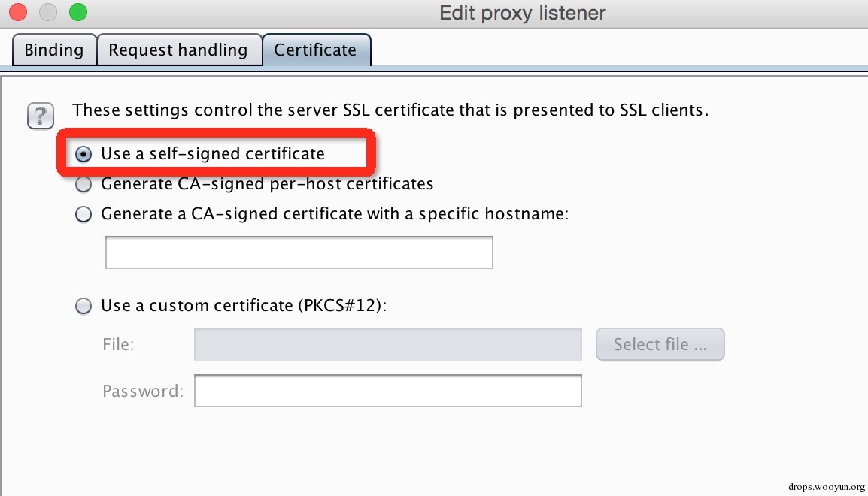This screenshot has width=868, height=496.
Task: Select the Certificate tab
Action: (x=315, y=50)
